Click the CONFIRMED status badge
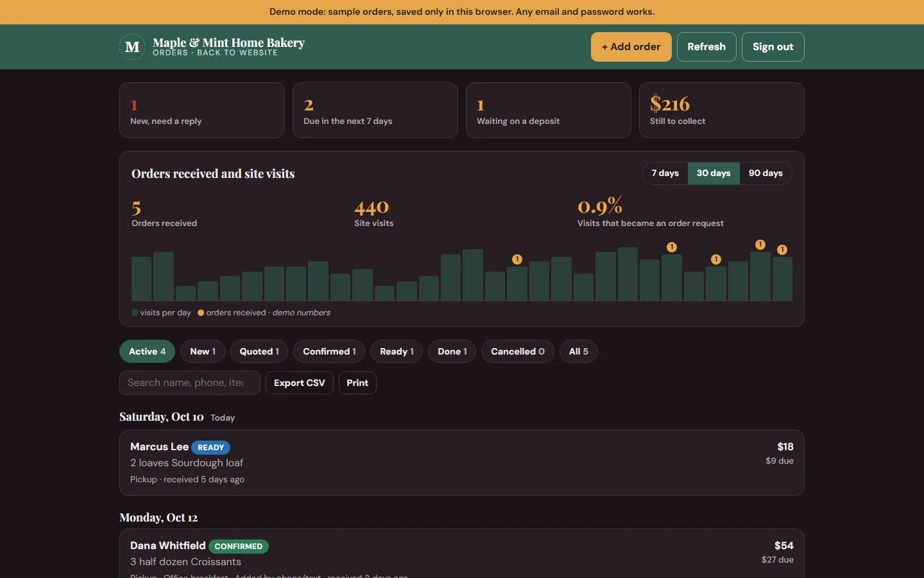This screenshot has width=924, height=578. pyautogui.click(x=239, y=546)
